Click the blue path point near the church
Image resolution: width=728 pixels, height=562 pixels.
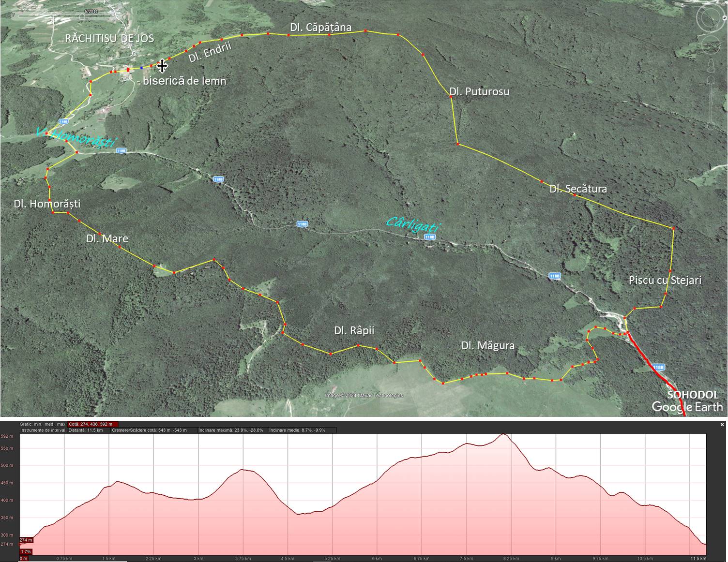pos(141,68)
